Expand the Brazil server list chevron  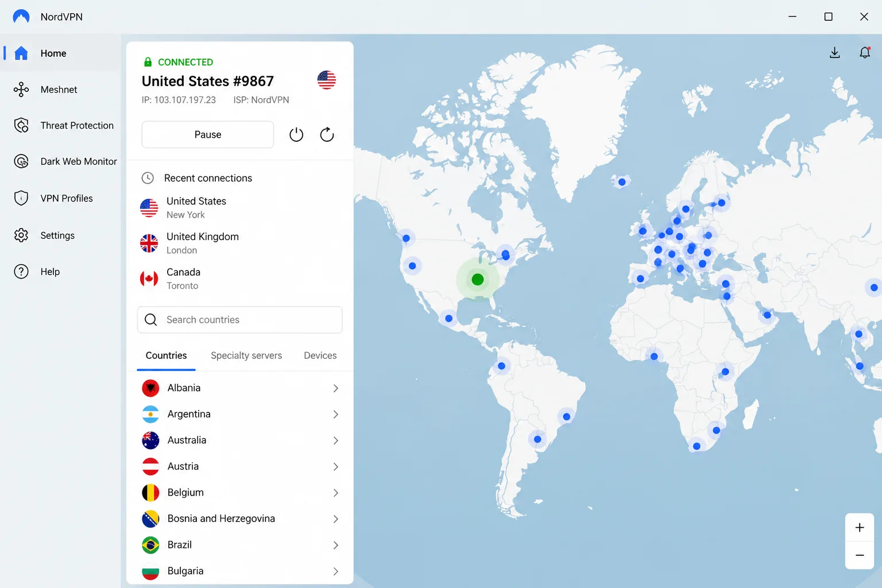tap(336, 545)
